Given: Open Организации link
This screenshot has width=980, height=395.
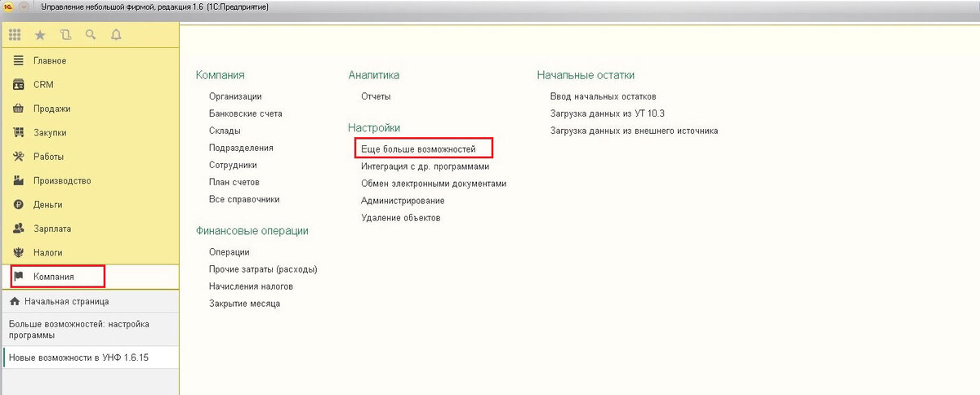Looking at the screenshot, I should [235, 96].
